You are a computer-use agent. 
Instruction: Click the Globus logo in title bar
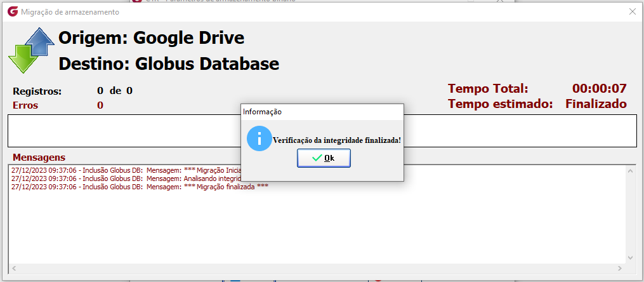point(13,12)
